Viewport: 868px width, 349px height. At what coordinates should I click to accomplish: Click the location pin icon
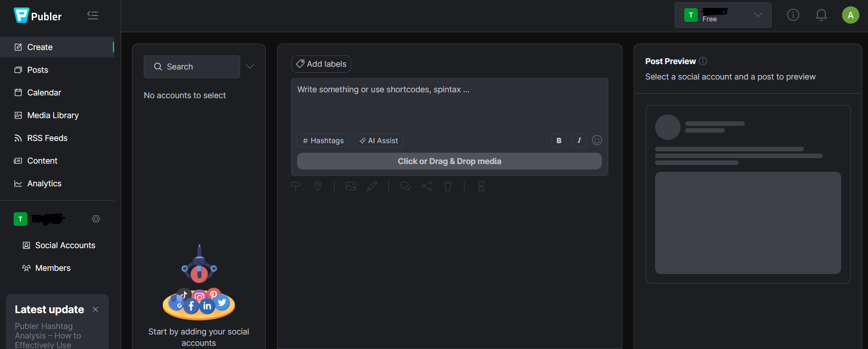(318, 186)
